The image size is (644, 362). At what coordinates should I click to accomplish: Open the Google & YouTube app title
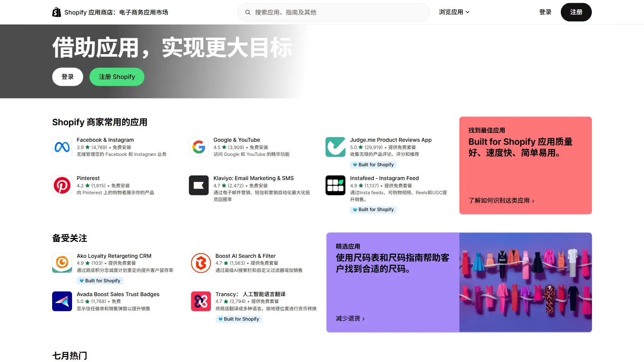[237, 140]
